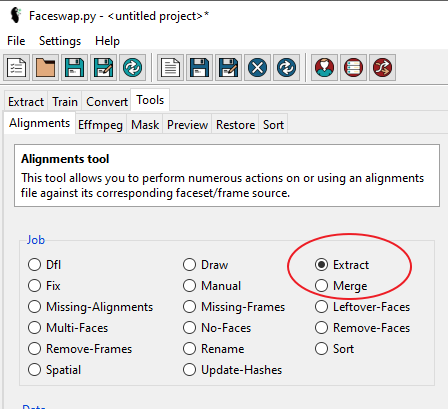Select the Merge job radio button
This screenshot has height=409, width=448.
[x=341, y=286]
